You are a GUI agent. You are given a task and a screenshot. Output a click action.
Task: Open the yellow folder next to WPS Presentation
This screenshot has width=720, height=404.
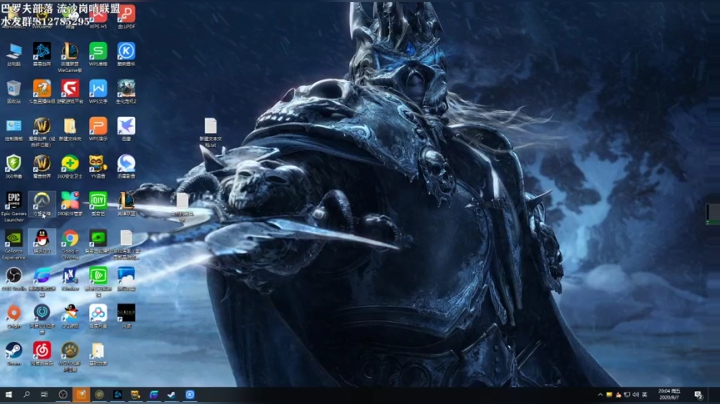click(x=70, y=129)
